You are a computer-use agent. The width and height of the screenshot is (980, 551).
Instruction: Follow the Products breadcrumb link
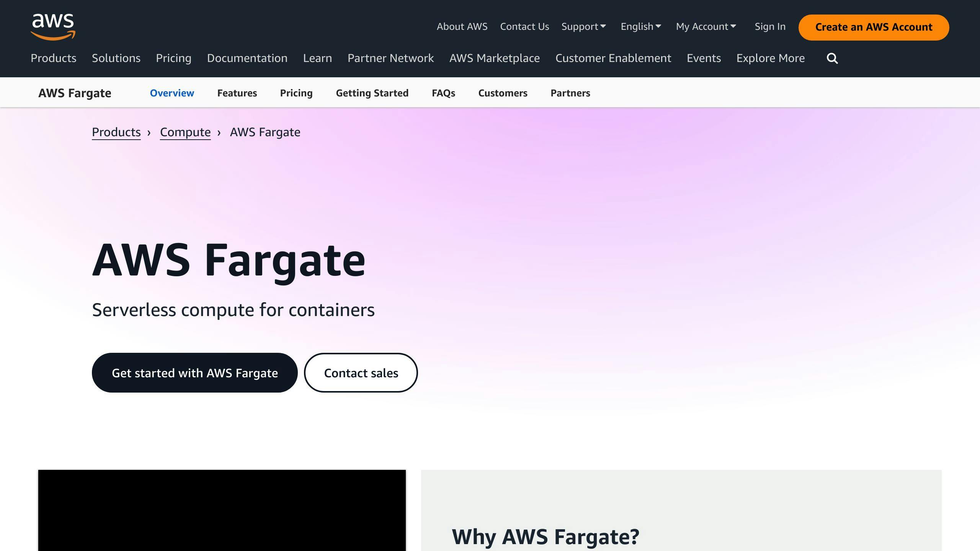point(116,132)
